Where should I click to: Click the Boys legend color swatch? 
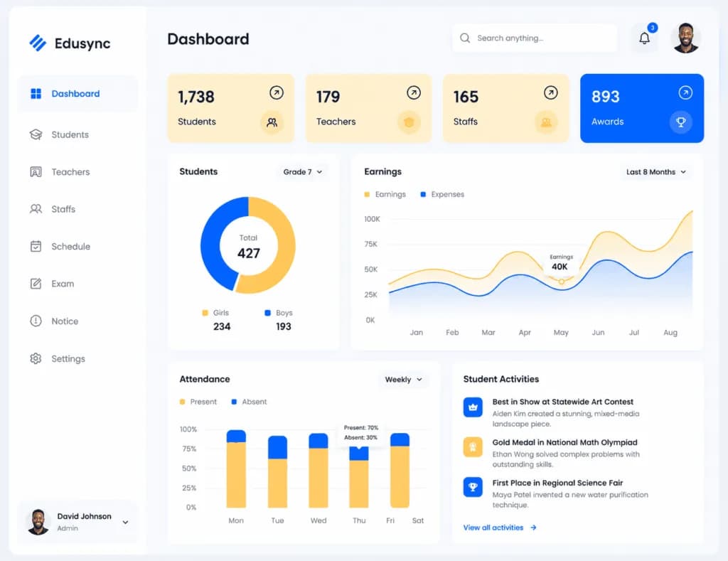pos(267,313)
